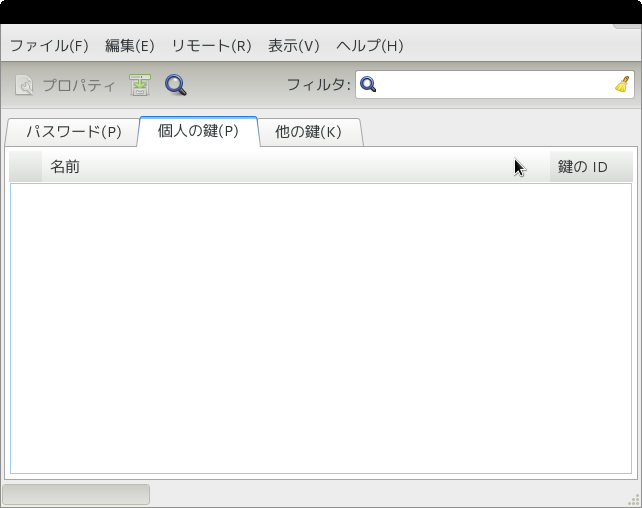Image resolution: width=642 pixels, height=508 pixels.
Task: Switch to the 他の鍵(K) tab
Action: 309,132
